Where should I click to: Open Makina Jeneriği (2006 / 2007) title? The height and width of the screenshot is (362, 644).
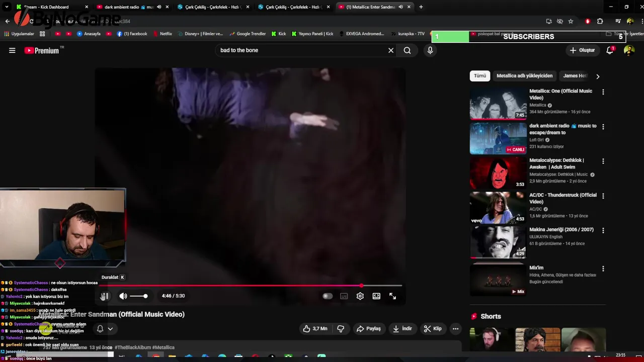(561, 230)
